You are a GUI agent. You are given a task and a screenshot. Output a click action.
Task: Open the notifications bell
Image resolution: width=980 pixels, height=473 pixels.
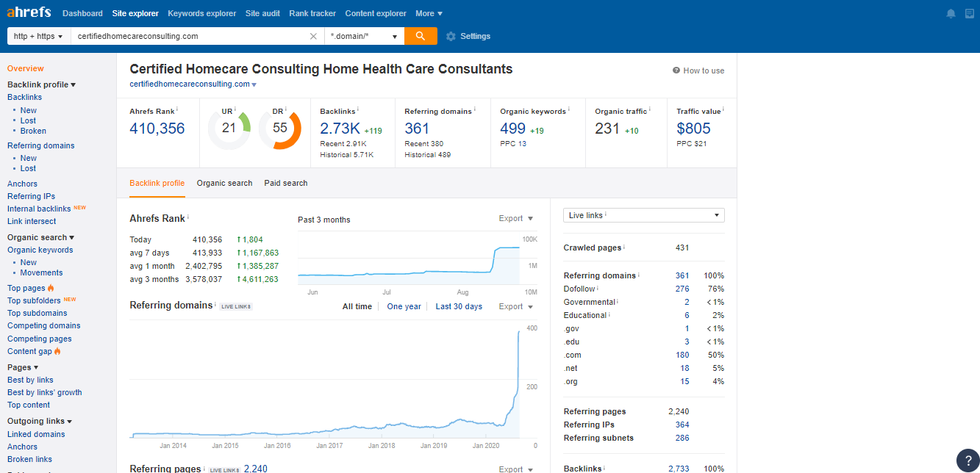pos(951,14)
